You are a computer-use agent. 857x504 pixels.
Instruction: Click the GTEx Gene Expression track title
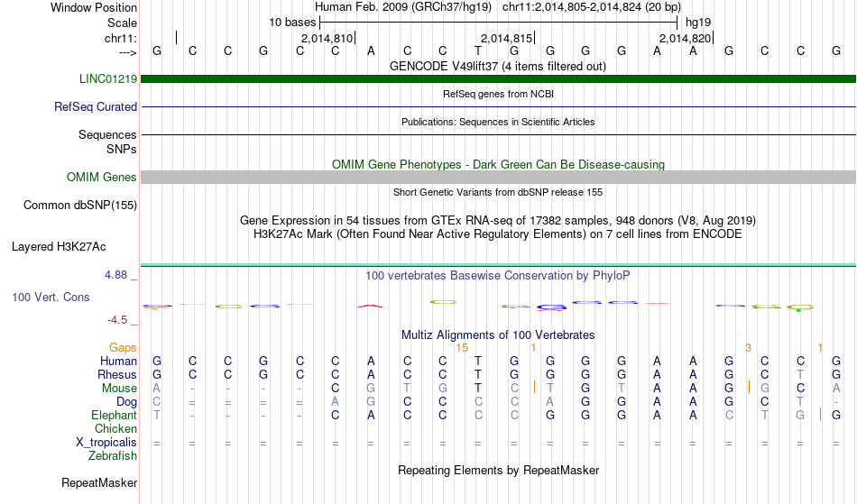(x=498, y=221)
